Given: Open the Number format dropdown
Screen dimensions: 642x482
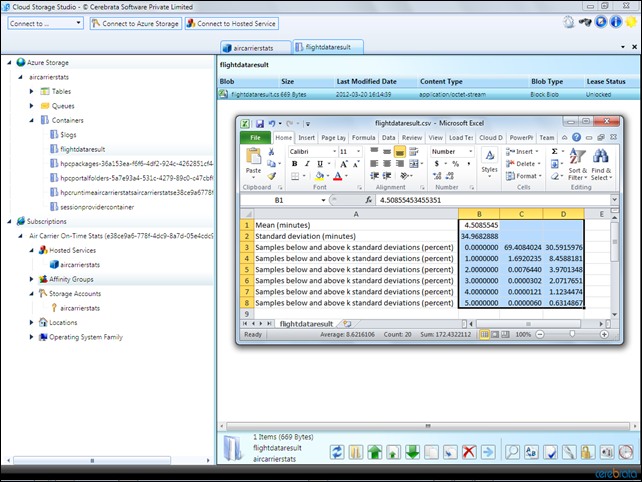Looking at the screenshot, I should pyautogui.click(x=470, y=152).
